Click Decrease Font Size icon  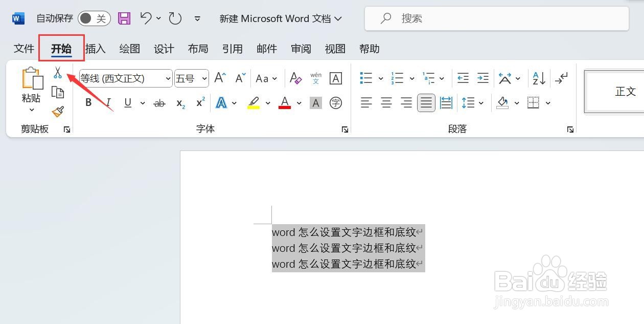(240, 78)
